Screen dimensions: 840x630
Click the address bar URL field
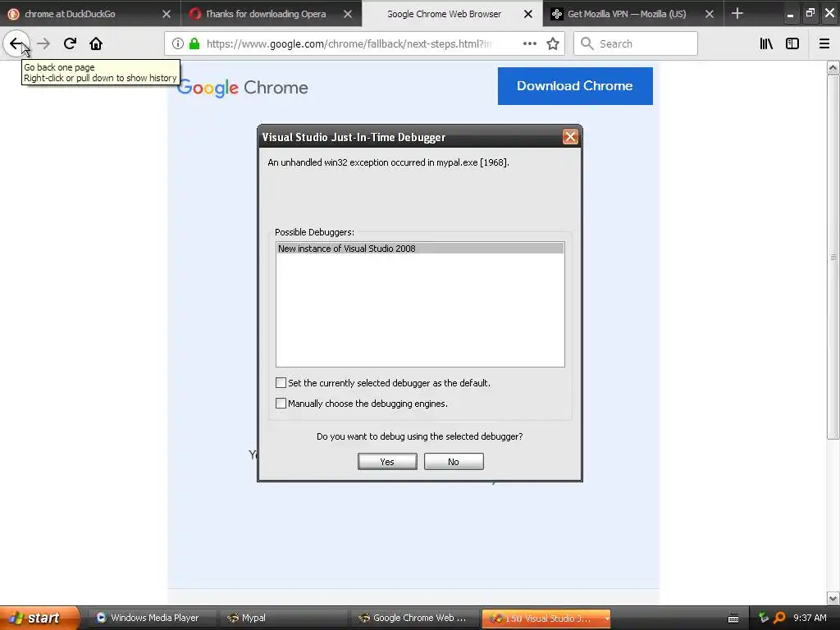349,44
